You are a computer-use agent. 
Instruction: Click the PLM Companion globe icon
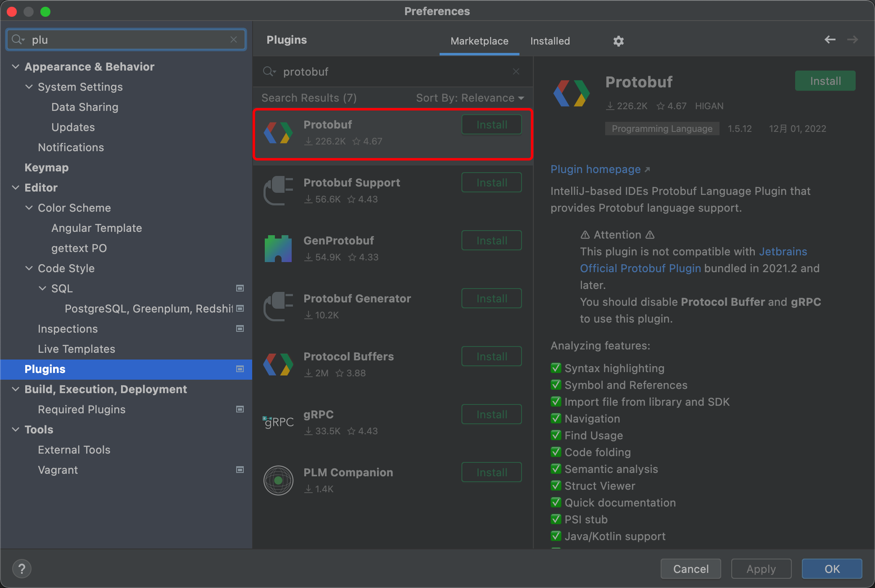(x=278, y=480)
